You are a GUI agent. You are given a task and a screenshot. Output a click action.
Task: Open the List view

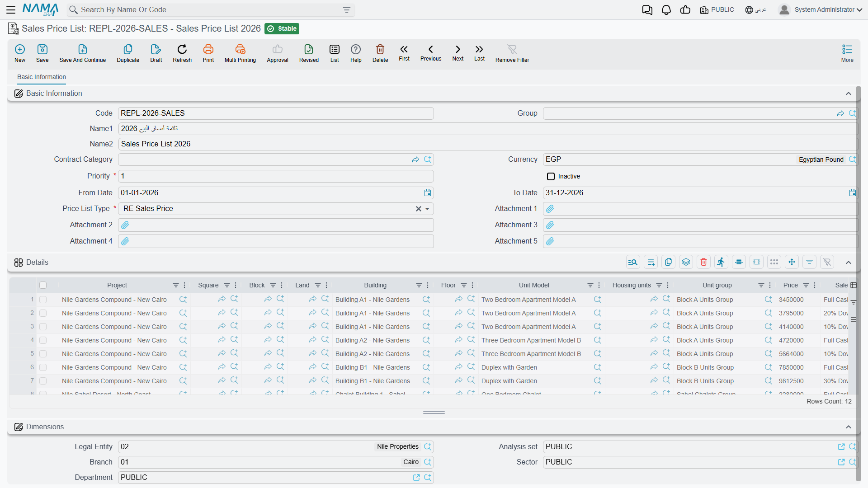335,53
